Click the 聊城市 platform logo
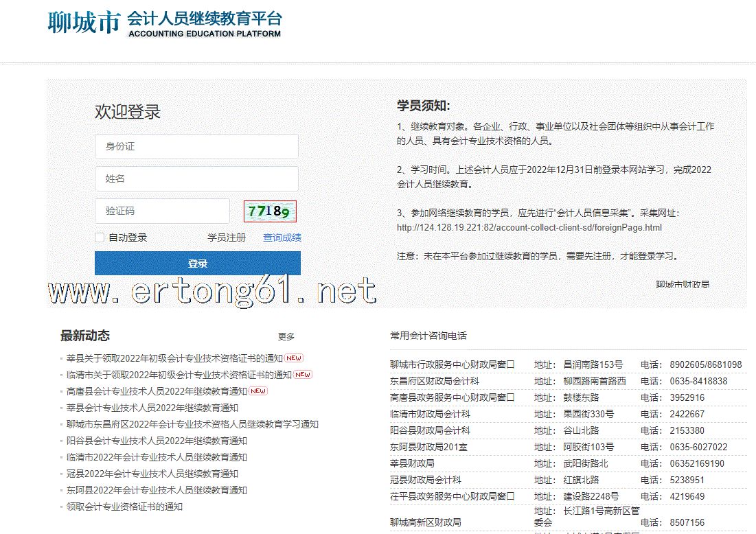756x534 pixels. (x=165, y=23)
